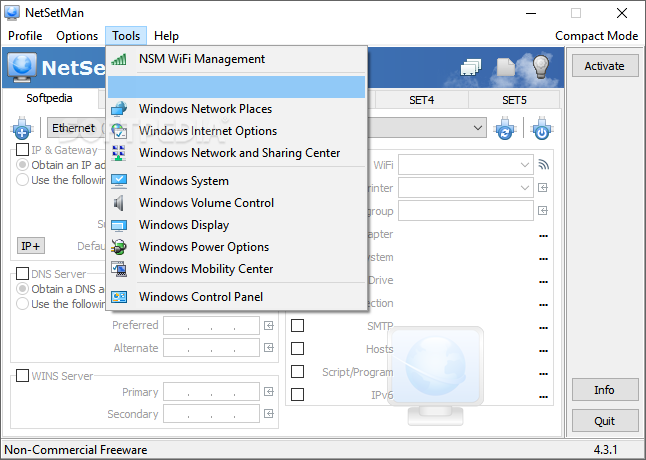Enable the DNS Server checkbox

(22, 273)
